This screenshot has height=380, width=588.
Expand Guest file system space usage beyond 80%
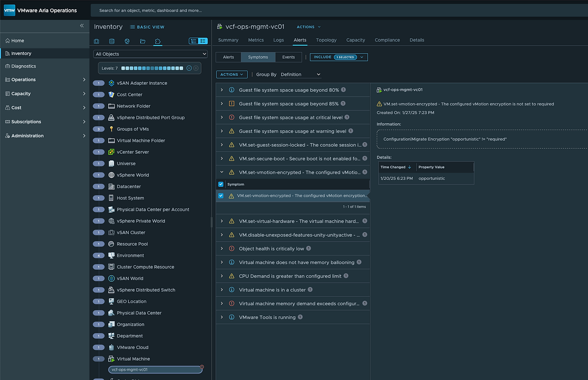coord(222,90)
